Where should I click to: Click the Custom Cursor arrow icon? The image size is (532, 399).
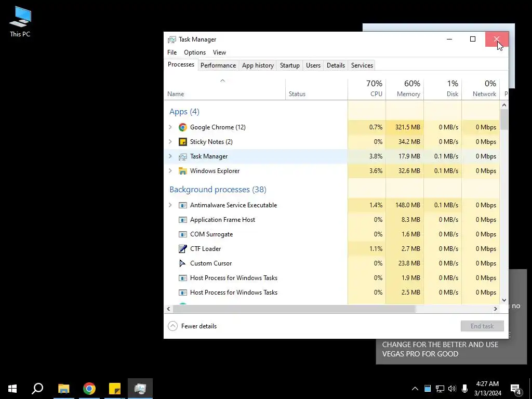(x=182, y=263)
